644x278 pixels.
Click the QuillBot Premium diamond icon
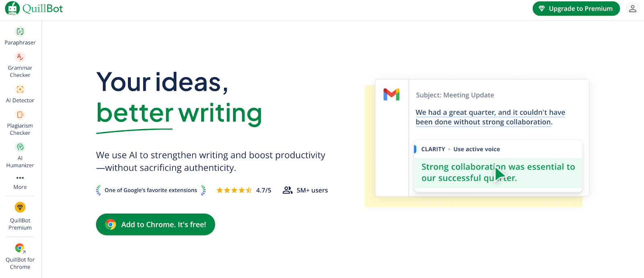20,207
